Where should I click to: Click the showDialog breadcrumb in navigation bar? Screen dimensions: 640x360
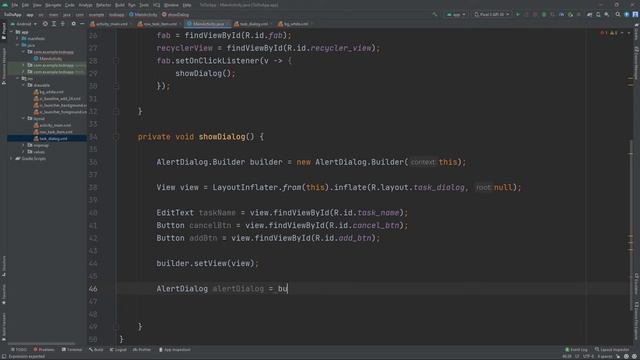(x=176, y=14)
